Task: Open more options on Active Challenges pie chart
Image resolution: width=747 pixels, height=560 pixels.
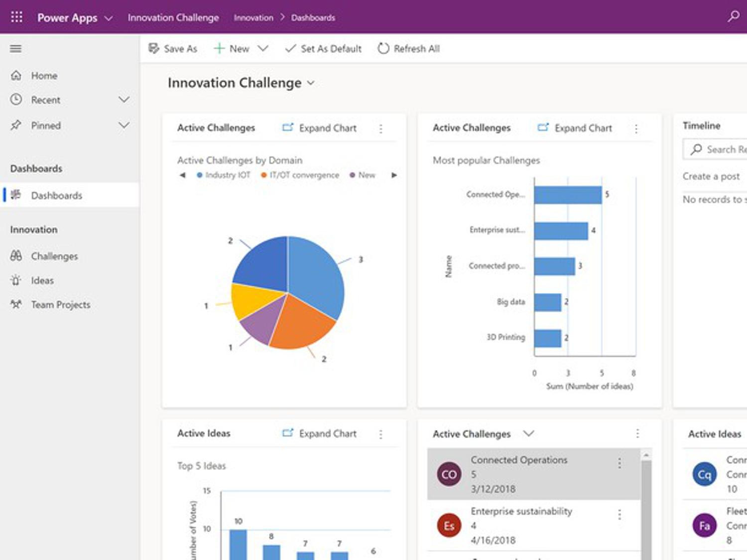Action: [x=381, y=129]
